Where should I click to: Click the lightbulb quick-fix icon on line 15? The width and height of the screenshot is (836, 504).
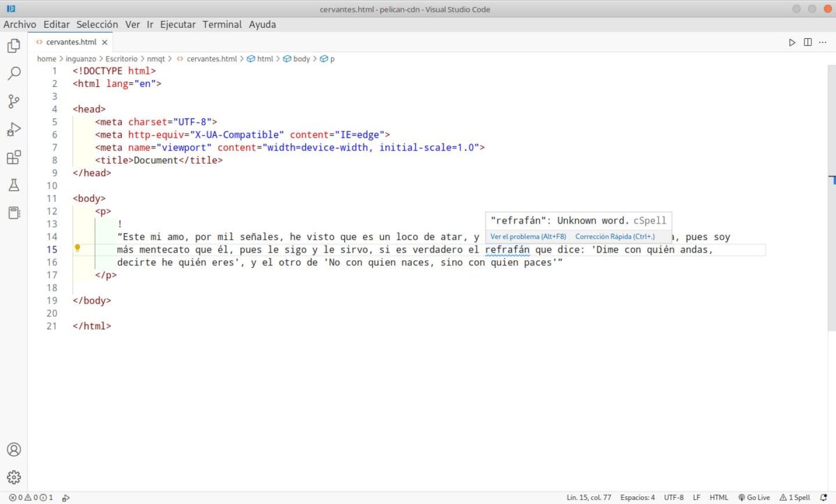click(77, 249)
